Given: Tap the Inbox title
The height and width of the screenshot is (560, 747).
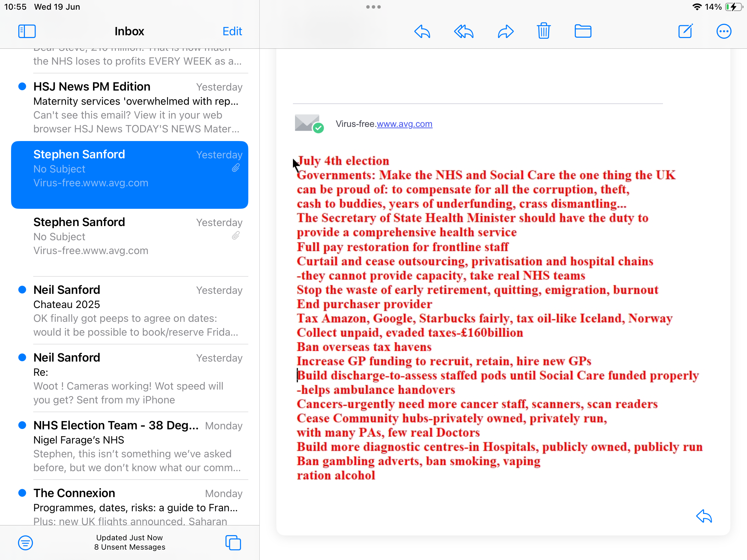Looking at the screenshot, I should (129, 31).
